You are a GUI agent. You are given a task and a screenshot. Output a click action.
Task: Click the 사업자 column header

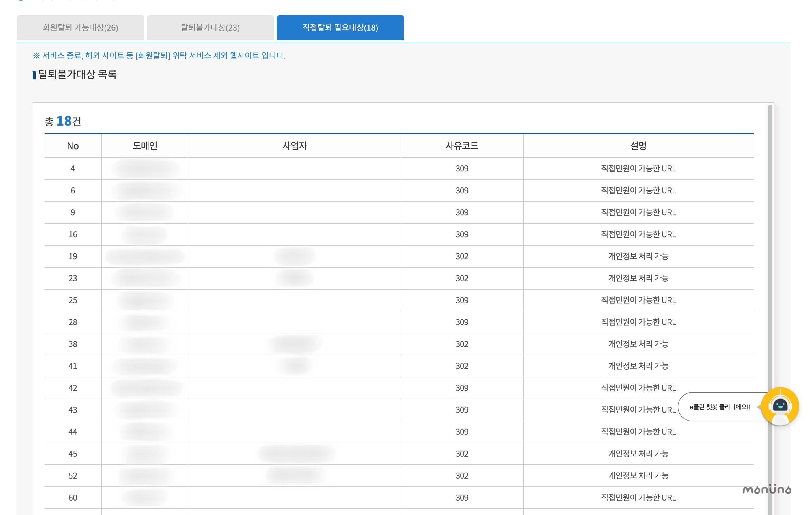tap(295, 146)
